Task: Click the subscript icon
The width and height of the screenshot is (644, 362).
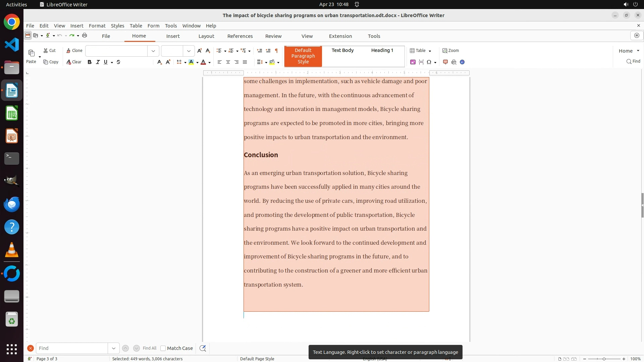Action: point(159,62)
